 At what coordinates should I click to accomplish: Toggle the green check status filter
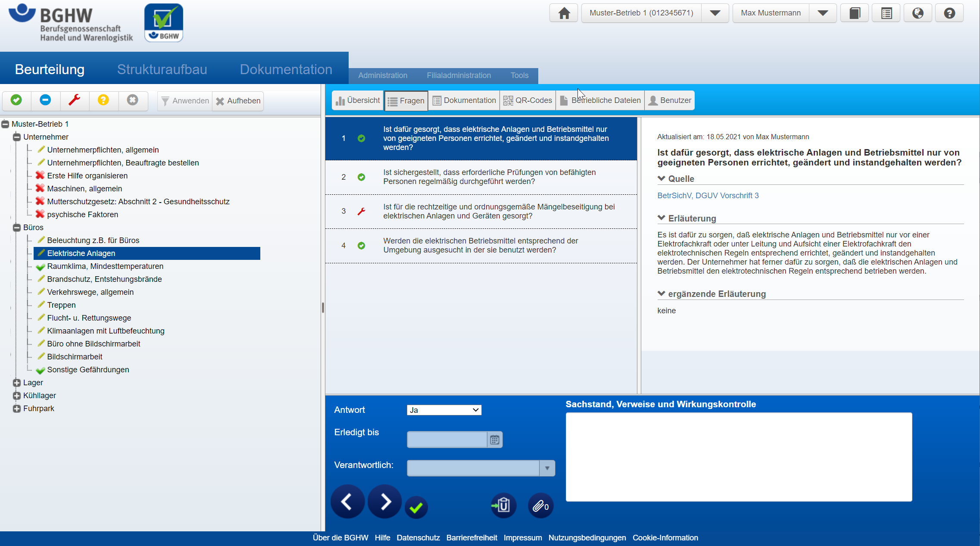[16, 100]
